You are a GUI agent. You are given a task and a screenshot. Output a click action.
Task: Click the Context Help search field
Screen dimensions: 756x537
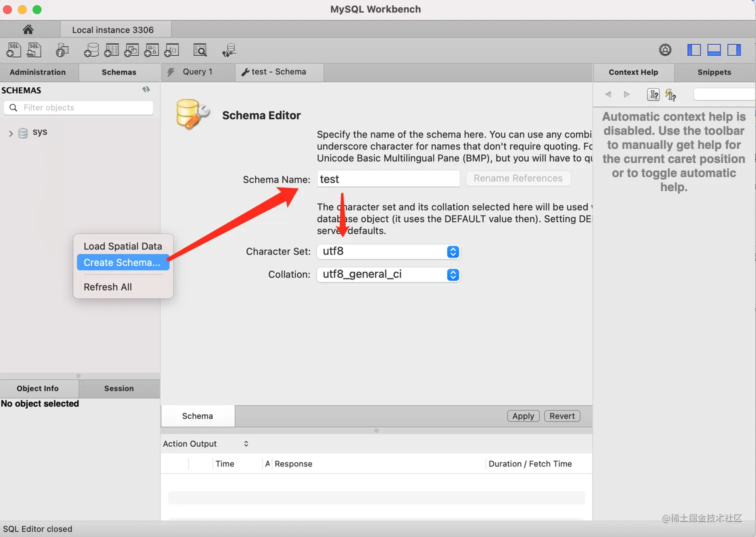click(x=724, y=94)
